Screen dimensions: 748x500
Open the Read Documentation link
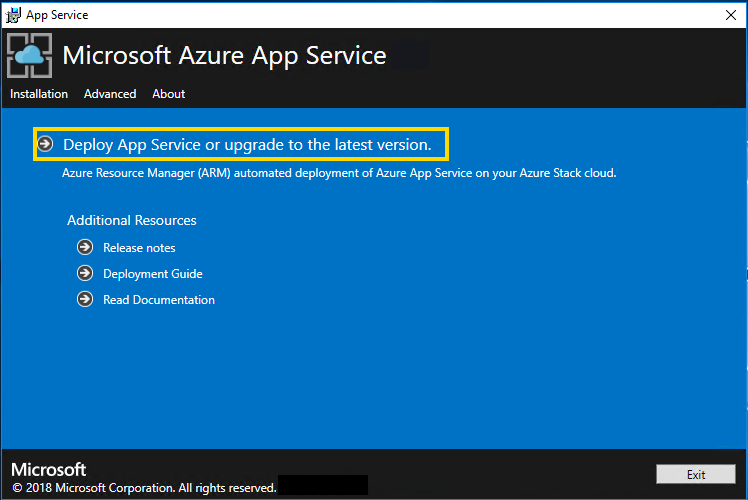click(x=159, y=300)
